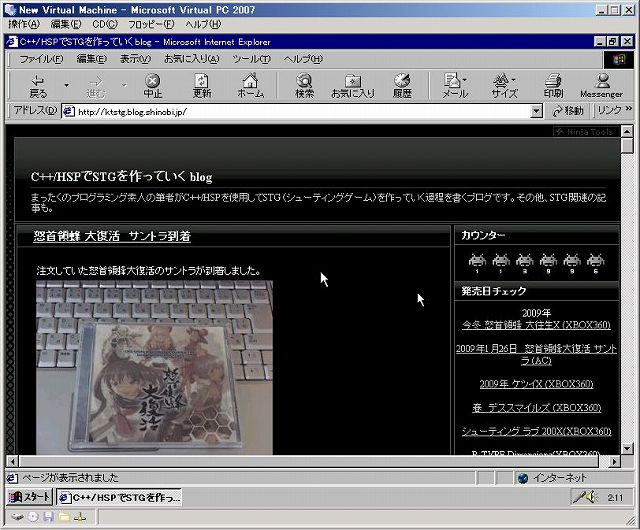Go to the Home (ホーム) page
The image size is (640, 530).
[251, 86]
